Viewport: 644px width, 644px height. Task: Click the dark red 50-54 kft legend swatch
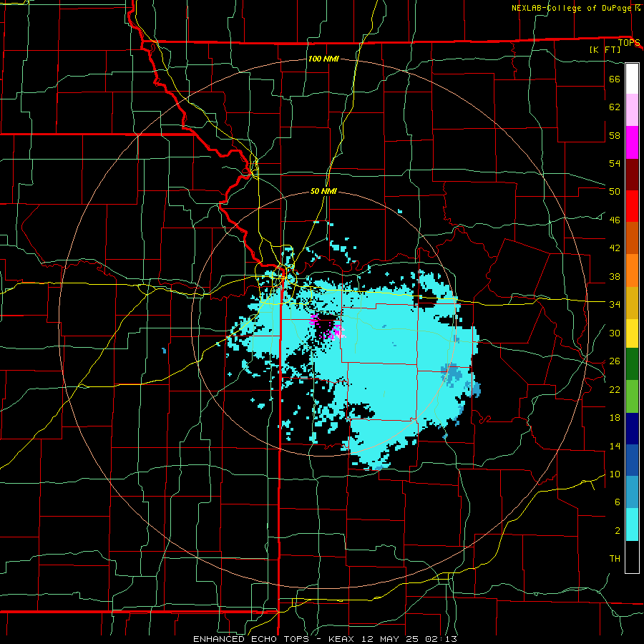pos(632,175)
